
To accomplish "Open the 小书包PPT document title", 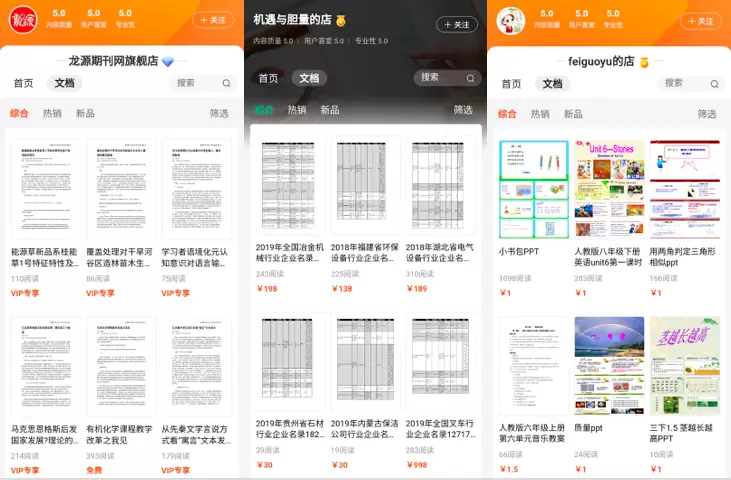I will pos(518,252).
